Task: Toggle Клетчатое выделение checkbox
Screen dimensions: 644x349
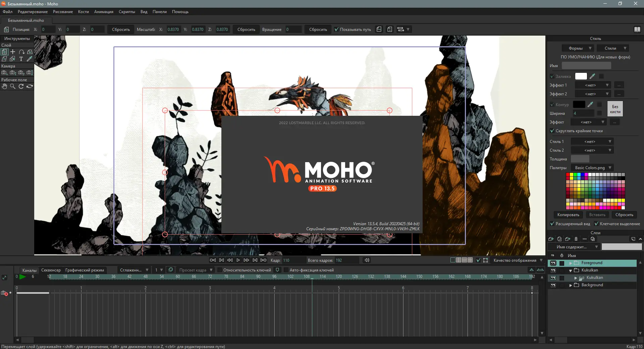Action: [596, 223]
